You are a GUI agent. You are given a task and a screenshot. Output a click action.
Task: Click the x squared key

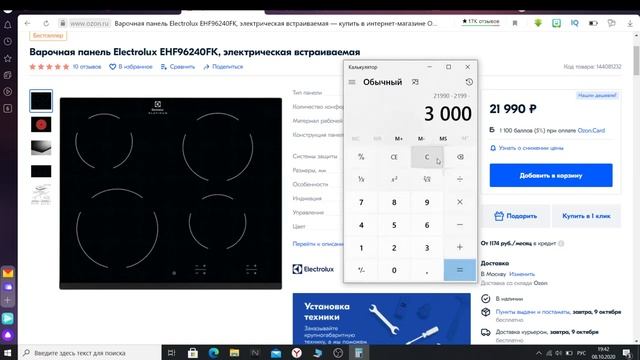tap(394, 179)
